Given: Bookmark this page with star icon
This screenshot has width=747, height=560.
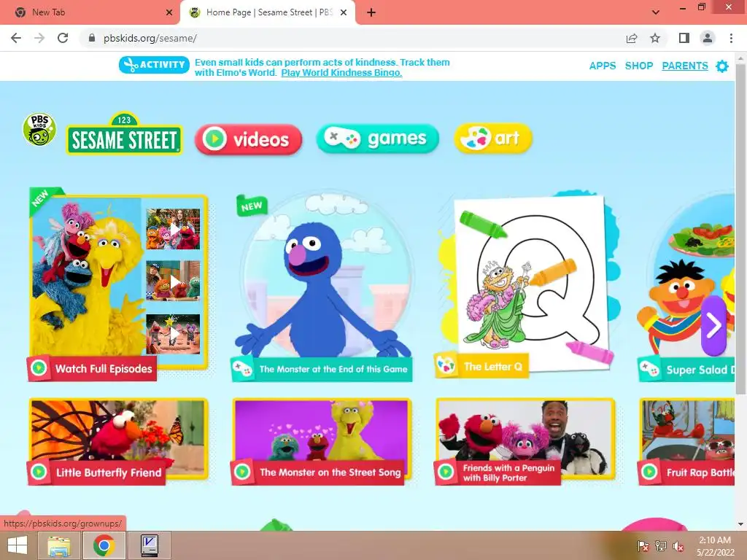Looking at the screenshot, I should point(656,38).
